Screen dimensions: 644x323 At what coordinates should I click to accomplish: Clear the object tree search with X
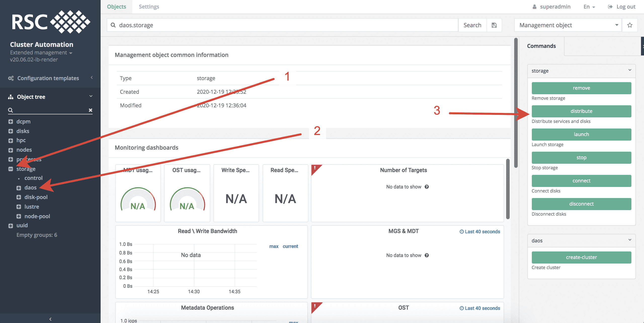tap(91, 110)
